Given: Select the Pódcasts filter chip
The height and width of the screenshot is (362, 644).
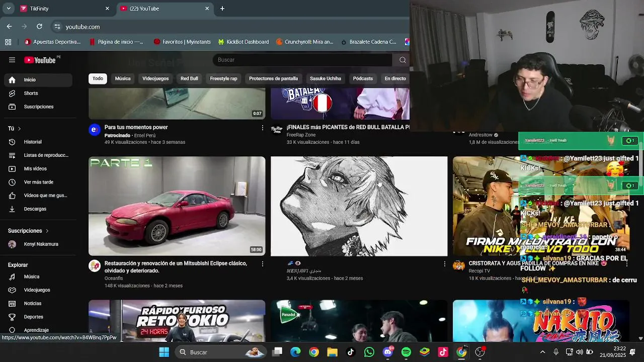Looking at the screenshot, I should pyautogui.click(x=363, y=78).
